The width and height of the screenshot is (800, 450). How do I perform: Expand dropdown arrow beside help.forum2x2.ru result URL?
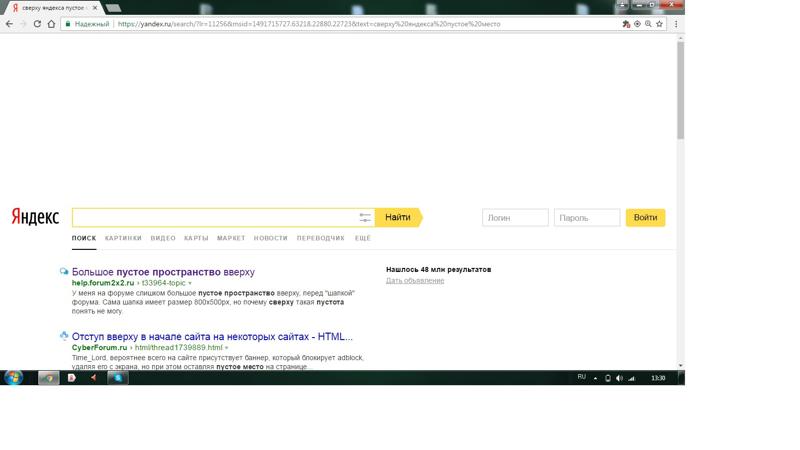pos(190,283)
